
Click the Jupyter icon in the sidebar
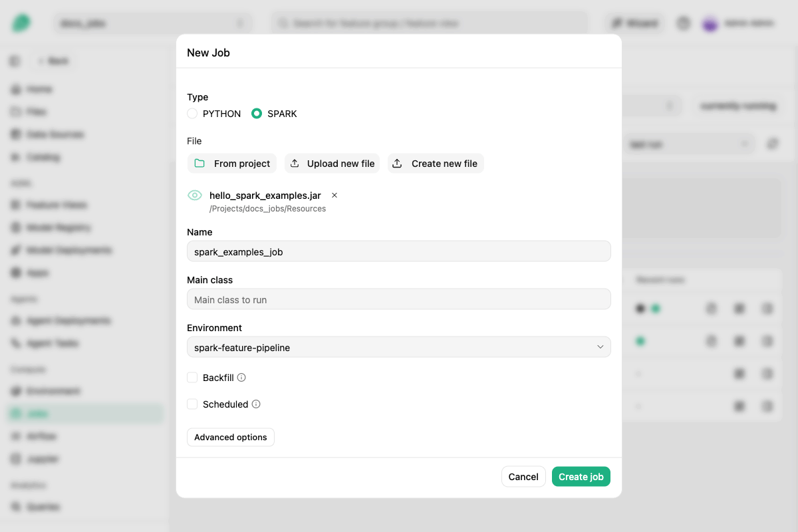[x=16, y=459]
